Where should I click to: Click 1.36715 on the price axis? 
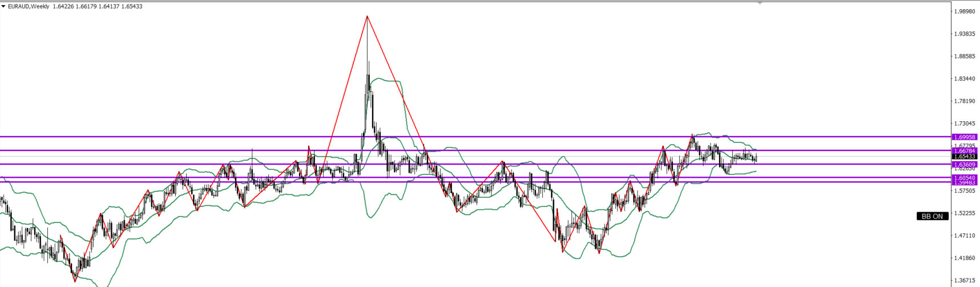(964, 281)
